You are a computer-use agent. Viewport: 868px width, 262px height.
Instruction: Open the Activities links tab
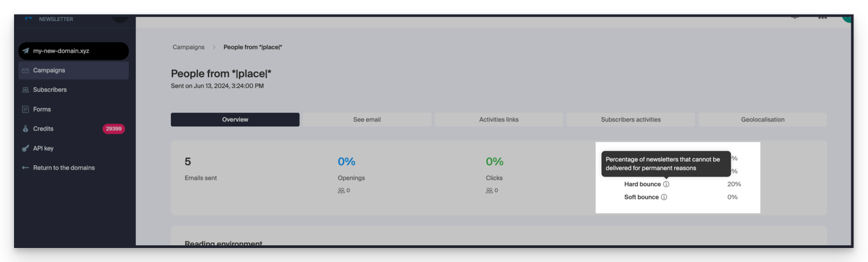click(499, 120)
